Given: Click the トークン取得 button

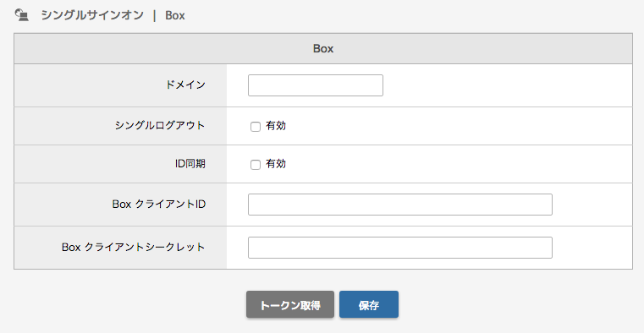Looking at the screenshot, I should click(290, 305).
